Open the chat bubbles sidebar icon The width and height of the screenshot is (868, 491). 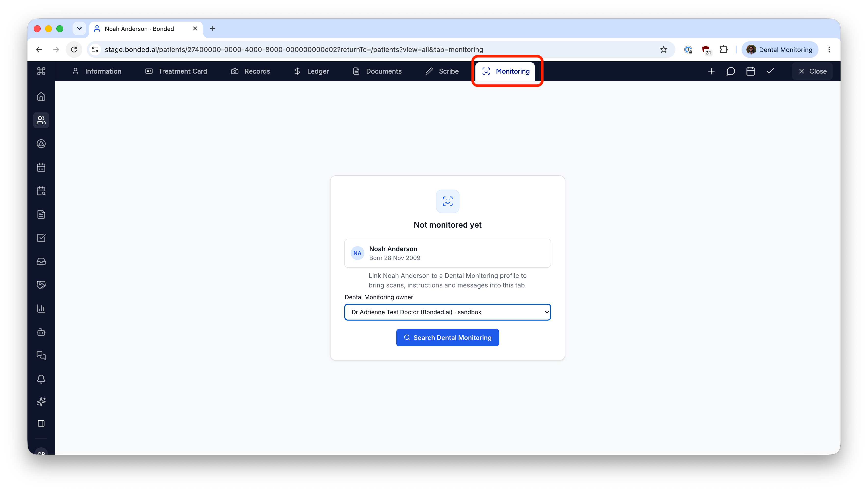coord(41,355)
